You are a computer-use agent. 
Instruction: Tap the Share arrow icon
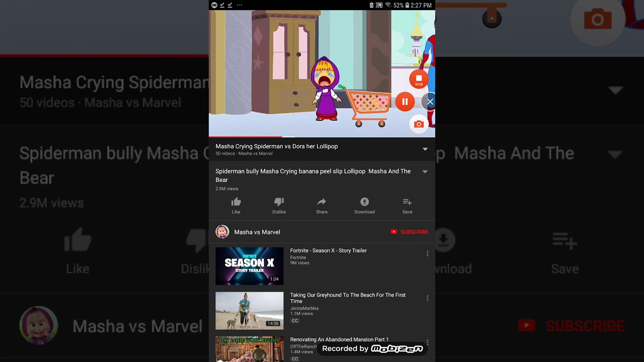tap(321, 202)
